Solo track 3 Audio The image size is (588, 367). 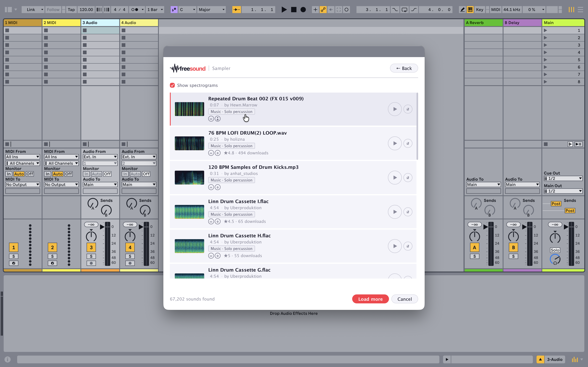pos(91,256)
